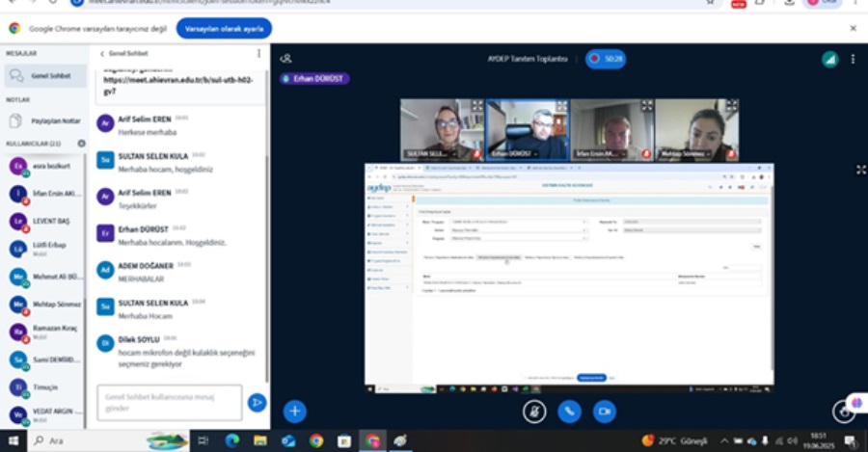This screenshot has height=452, width=868.
Task: Make the shared presentation fullscreen
Action: pyautogui.click(x=860, y=170)
